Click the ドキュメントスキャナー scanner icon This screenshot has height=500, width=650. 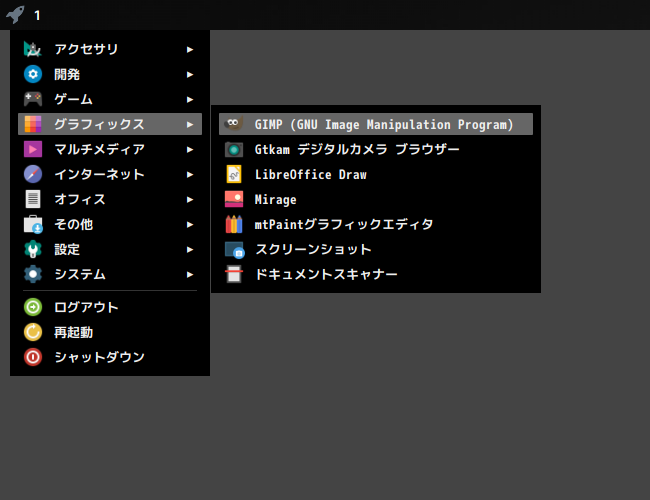pyautogui.click(x=234, y=274)
